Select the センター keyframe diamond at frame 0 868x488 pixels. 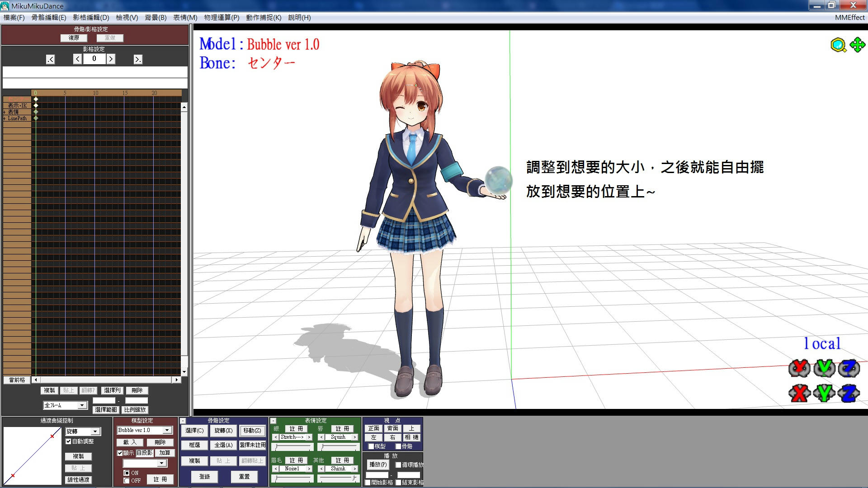click(x=36, y=99)
